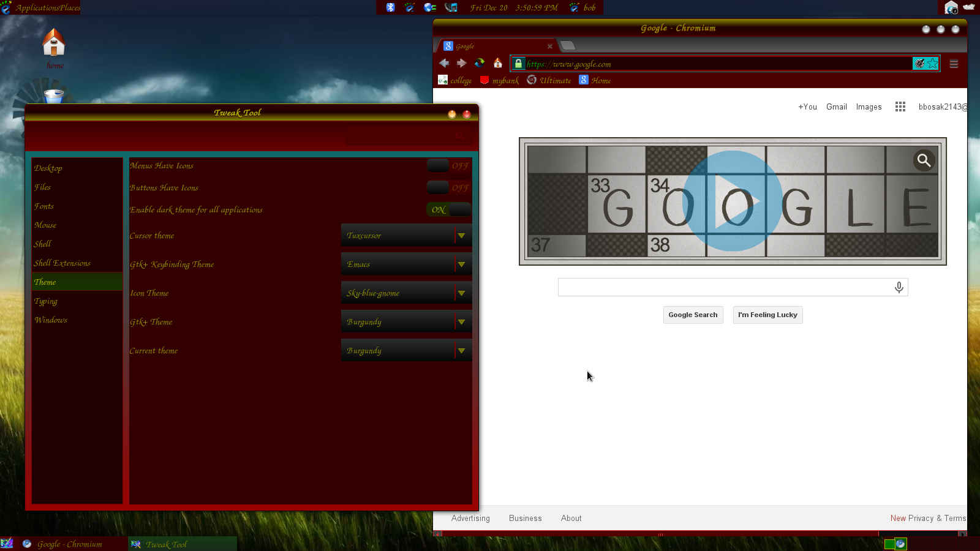Select Files category in Tweak Tool
980x551 pixels.
coord(77,187)
